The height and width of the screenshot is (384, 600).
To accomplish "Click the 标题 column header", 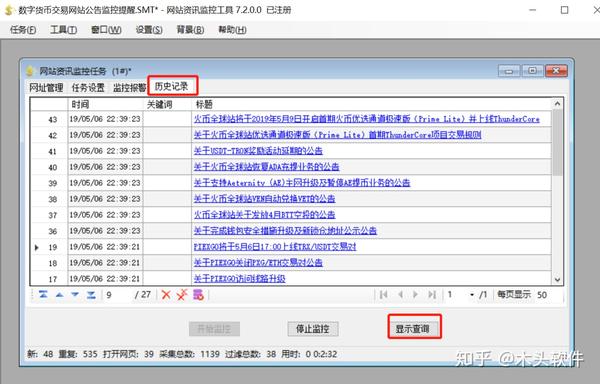I will tap(371, 104).
